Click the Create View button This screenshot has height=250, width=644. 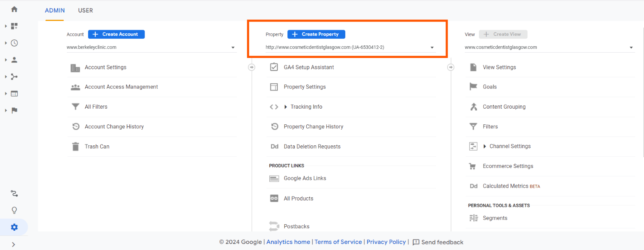(503, 34)
